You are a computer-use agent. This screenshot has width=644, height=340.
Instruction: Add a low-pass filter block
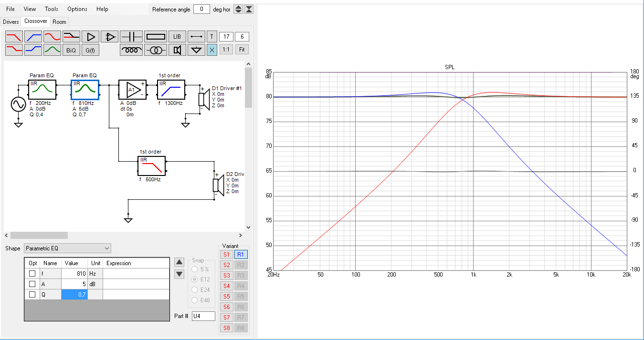tap(14, 37)
